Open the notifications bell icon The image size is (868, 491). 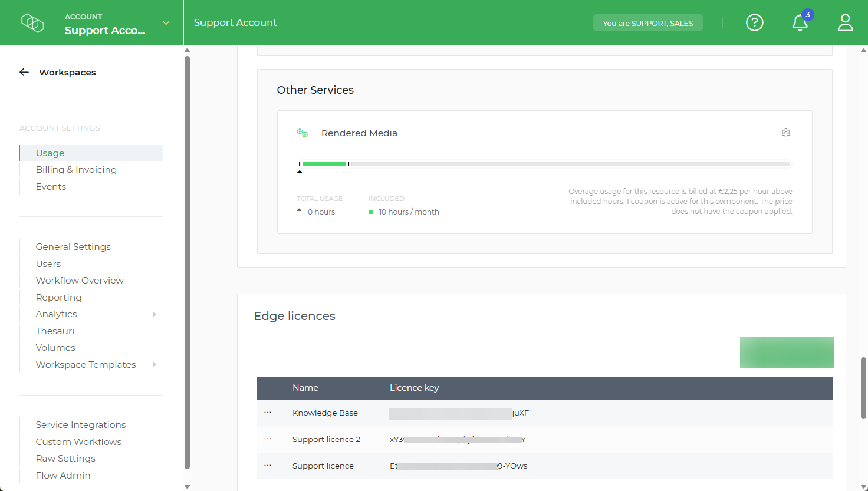pyautogui.click(x=800, y=23)
